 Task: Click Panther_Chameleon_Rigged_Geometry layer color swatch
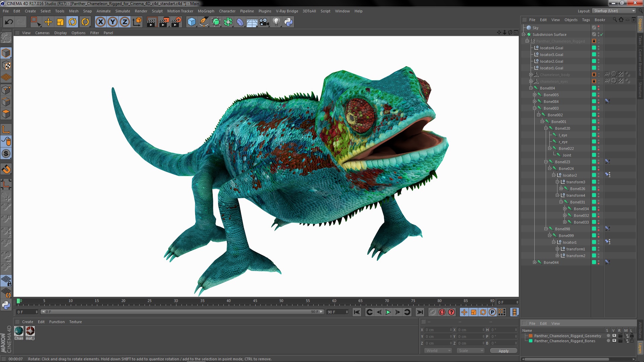coord(531,336)
